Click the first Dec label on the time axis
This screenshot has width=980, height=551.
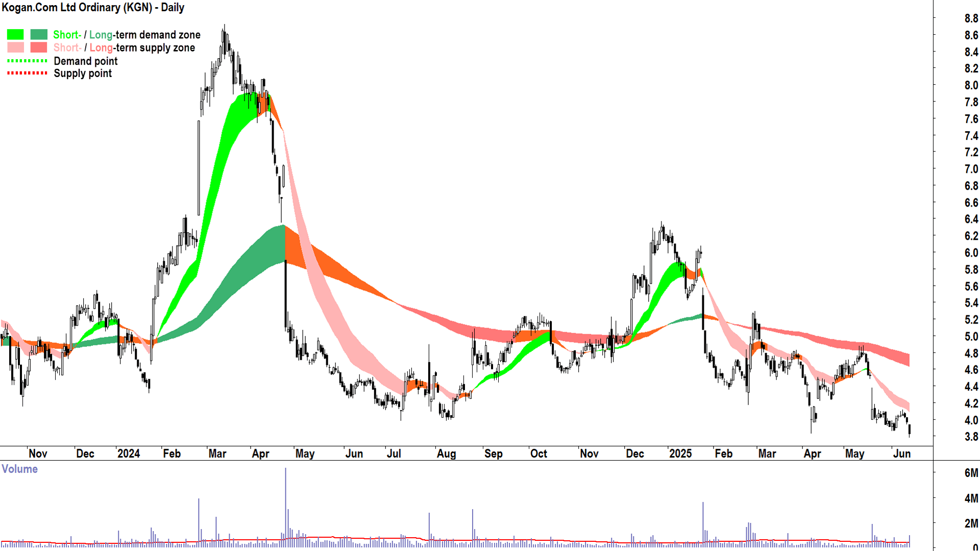[x=85, y=454]
